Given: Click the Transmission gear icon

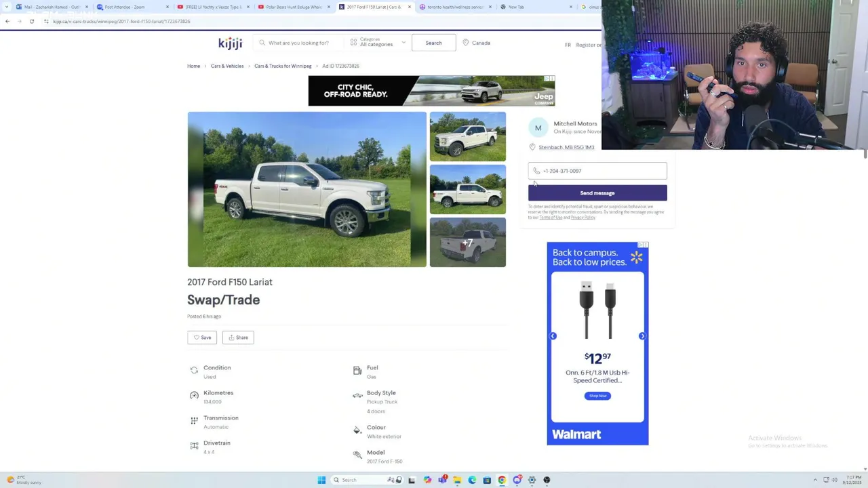Looking at the screenshot, I should point(194,420).
